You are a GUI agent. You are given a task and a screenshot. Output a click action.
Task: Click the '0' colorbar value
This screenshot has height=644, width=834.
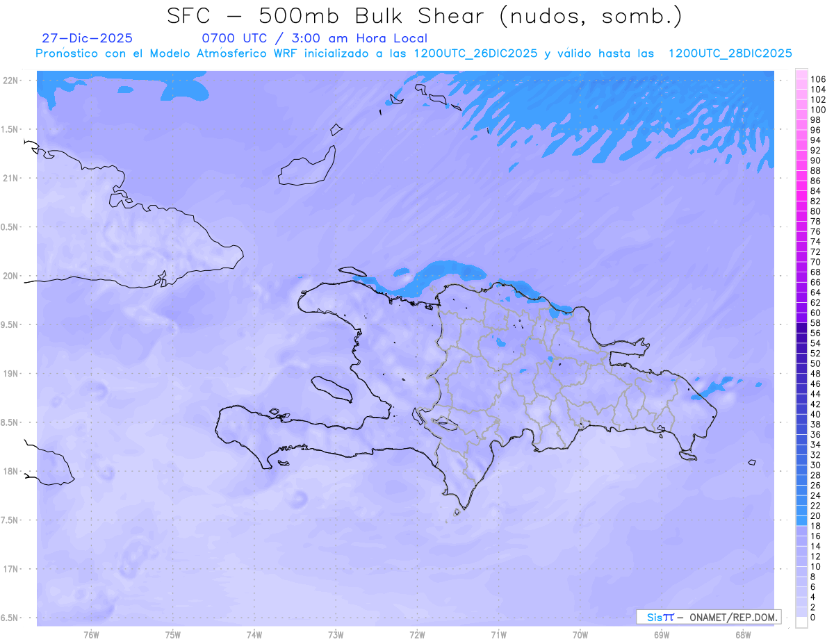813,618
